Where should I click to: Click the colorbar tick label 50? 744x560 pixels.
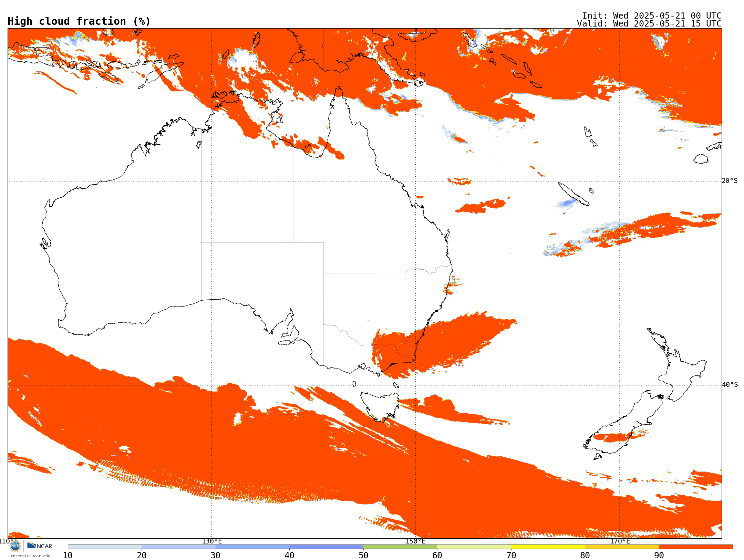[x=363, y=556]
